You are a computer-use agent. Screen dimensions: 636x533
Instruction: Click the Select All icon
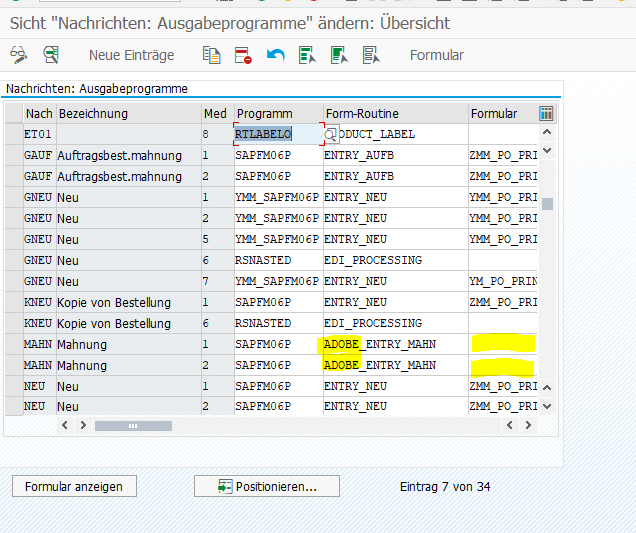pyautogui.click(x=307, y=55)
